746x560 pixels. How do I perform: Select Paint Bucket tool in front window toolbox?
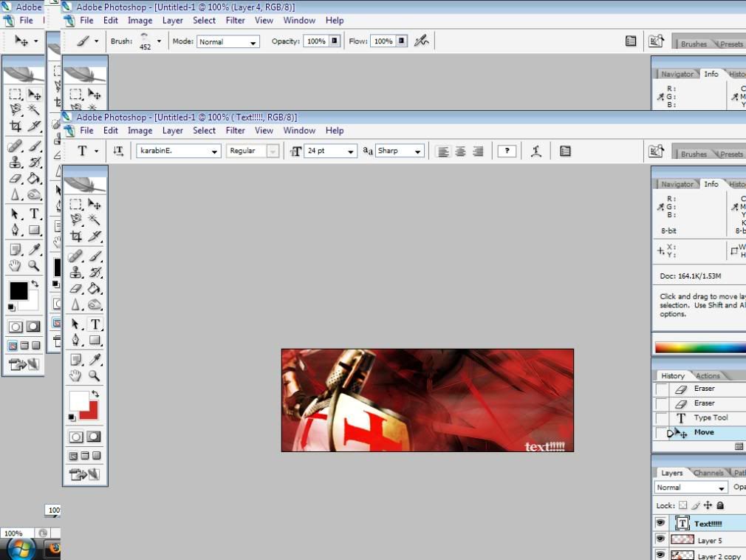pos(95,288)
